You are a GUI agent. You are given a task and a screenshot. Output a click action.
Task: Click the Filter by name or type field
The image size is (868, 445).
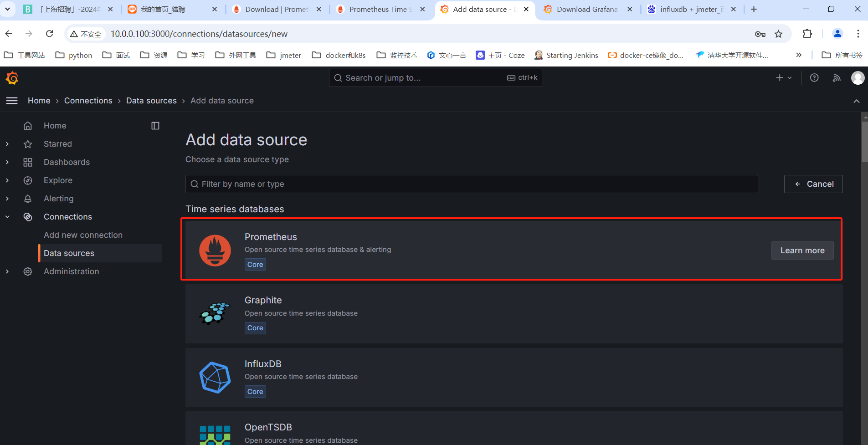[472, 184]
